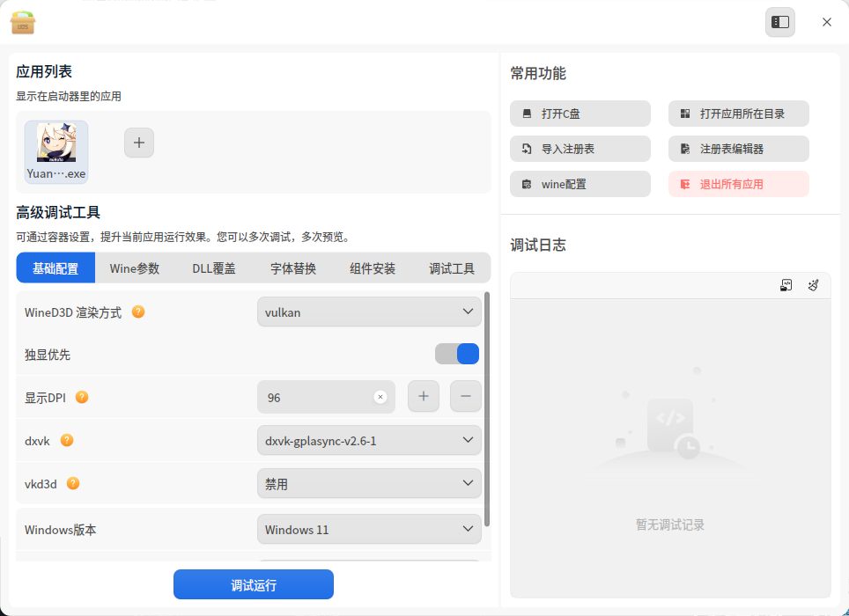
Task: Show help tooltip for dxvk
Action: 67,440
